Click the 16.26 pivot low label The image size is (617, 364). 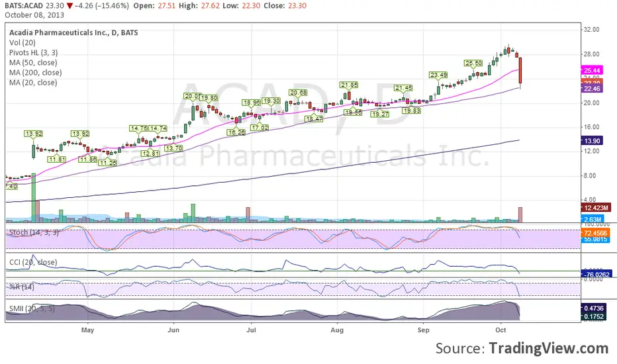click(x=236, y=132)
